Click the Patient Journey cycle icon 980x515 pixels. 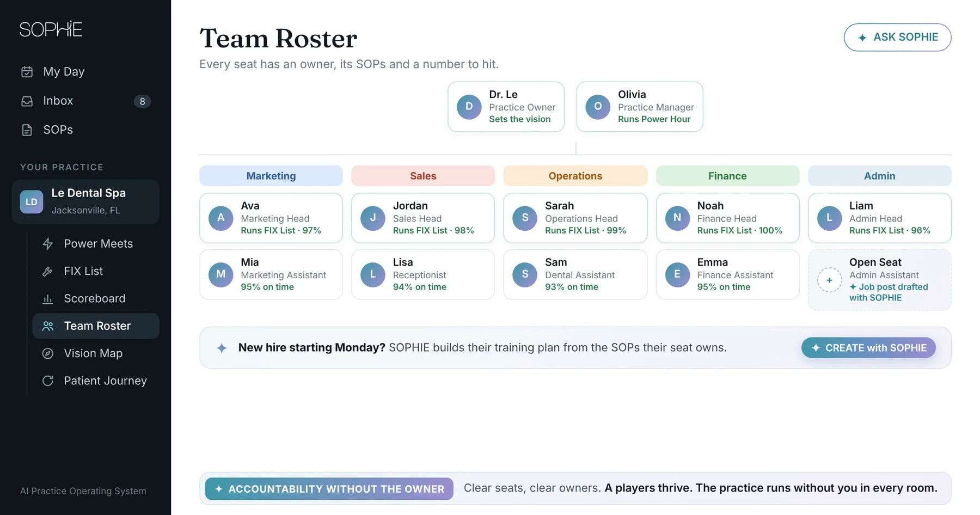[x=48, y=381]
